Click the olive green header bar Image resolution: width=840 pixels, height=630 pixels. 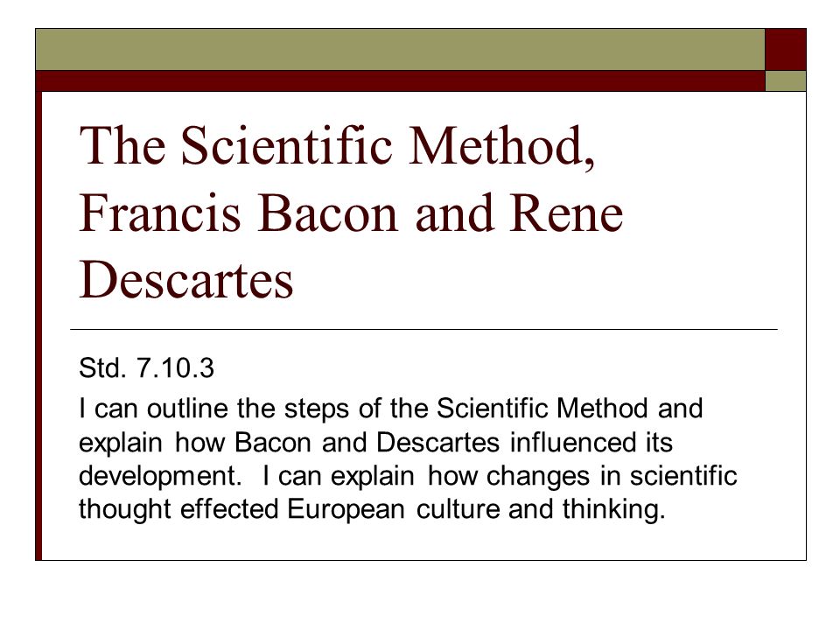coord(400,49)
